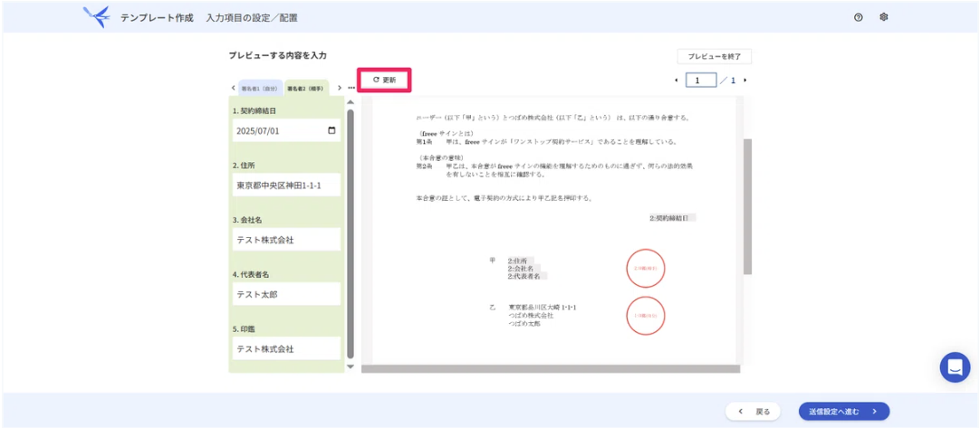Viewport: 980px width, 428px height.
Task: Click the form panel scroll up arrow
Action: click(x=350, y=102)
